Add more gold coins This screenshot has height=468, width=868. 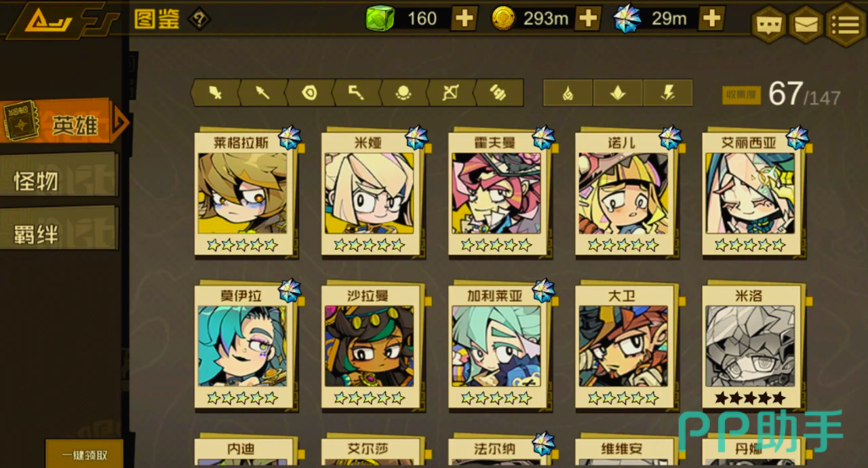pyautogui.click(x=588, y=18)
